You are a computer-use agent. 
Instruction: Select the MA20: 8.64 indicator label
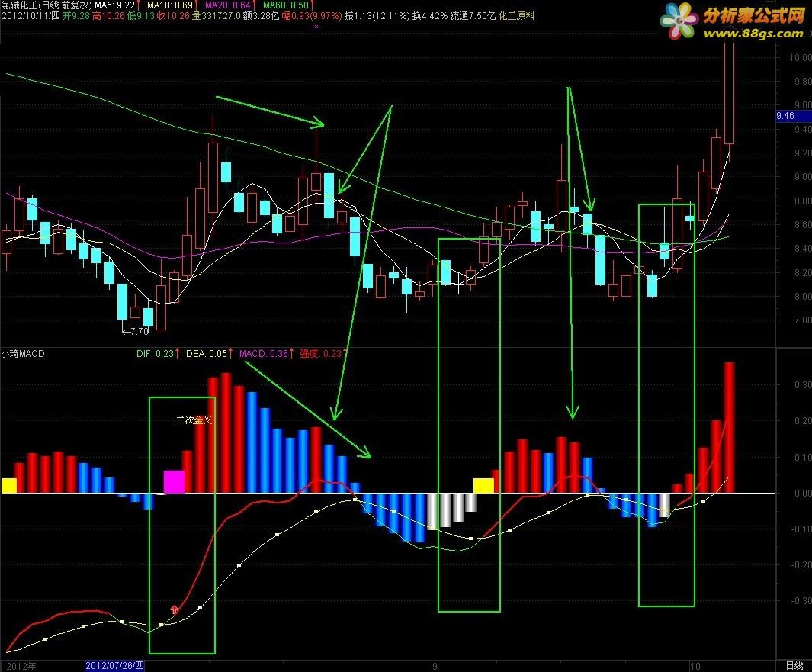(228, 5)
